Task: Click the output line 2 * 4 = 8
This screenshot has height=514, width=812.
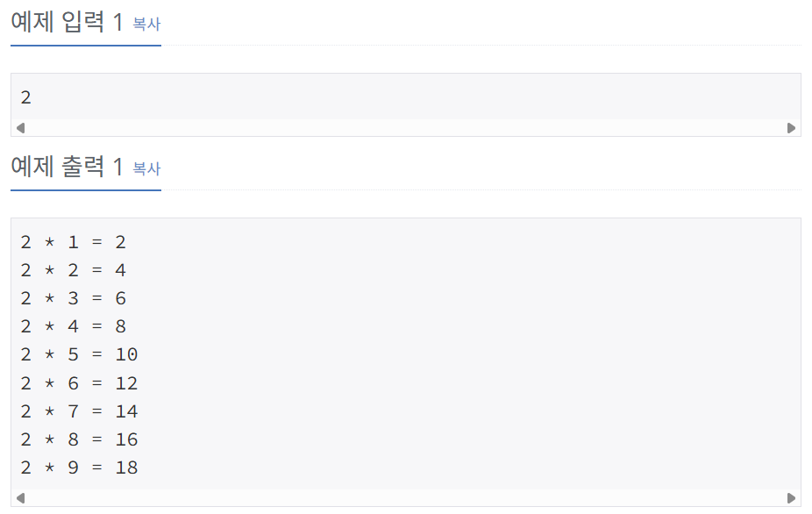Action: [73, 326]
